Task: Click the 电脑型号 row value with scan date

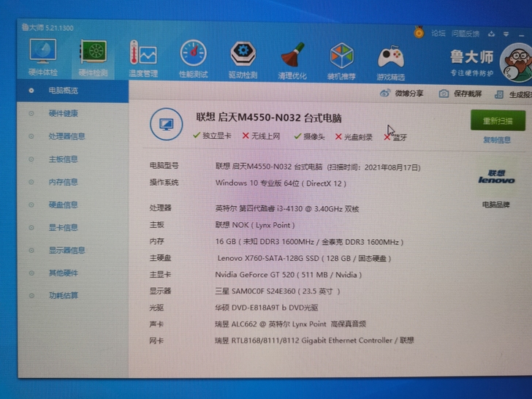Action: tap(318, 167)
